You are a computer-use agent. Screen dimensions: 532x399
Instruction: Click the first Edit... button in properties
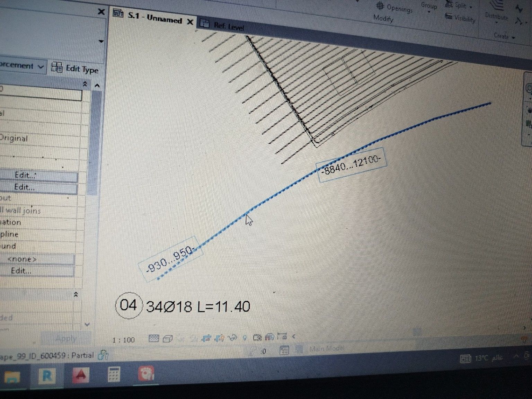38,176
